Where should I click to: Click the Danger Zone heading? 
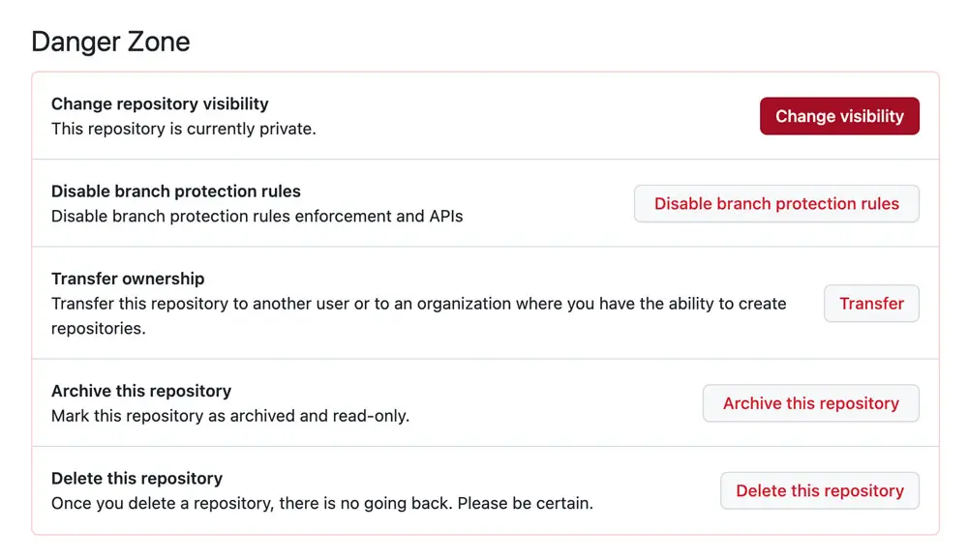click(110, 42)
